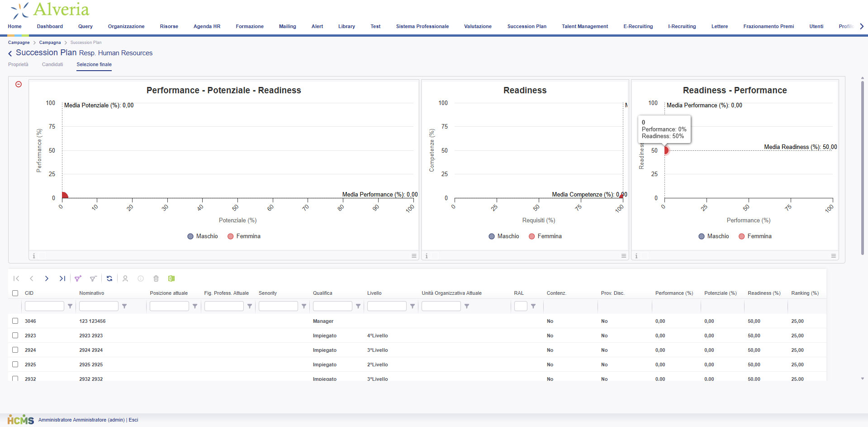
Task: Click the remove filter funnel icon
Action: 93,278
